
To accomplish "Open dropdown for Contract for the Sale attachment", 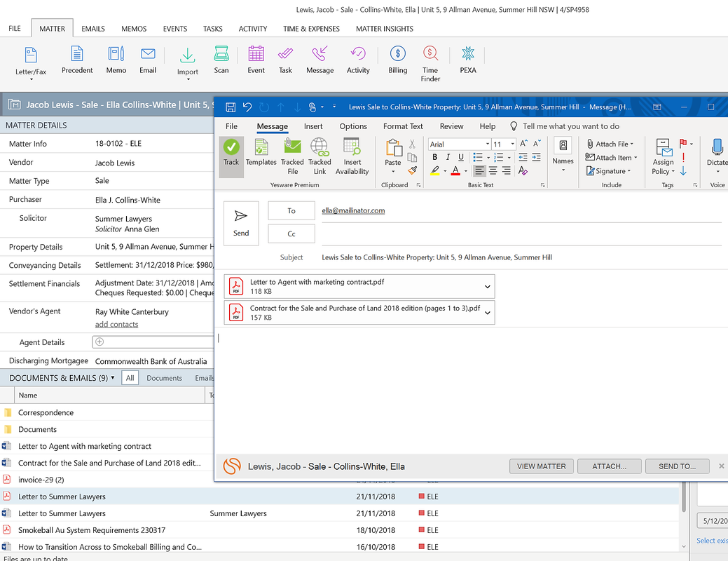I will pyautogui.click(x=488, y=312).
